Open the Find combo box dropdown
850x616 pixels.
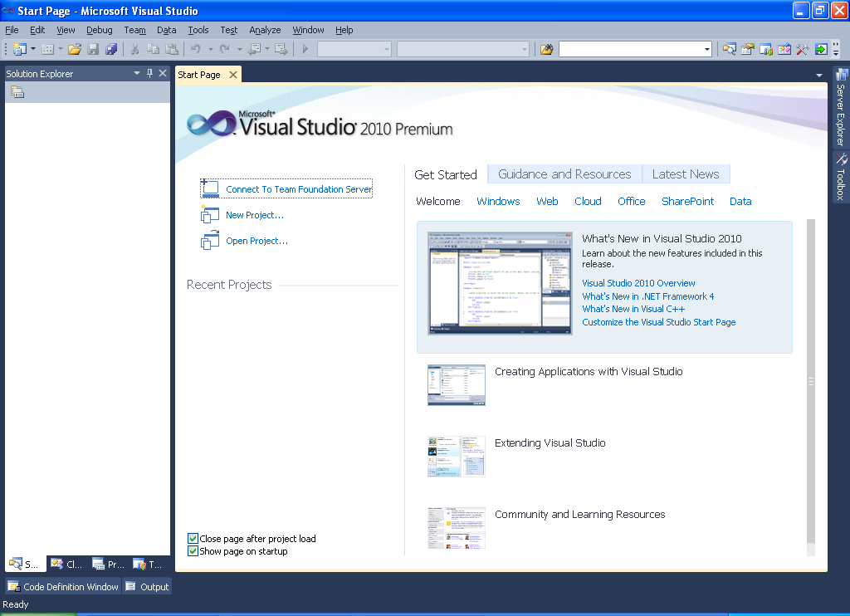point(707,49)
